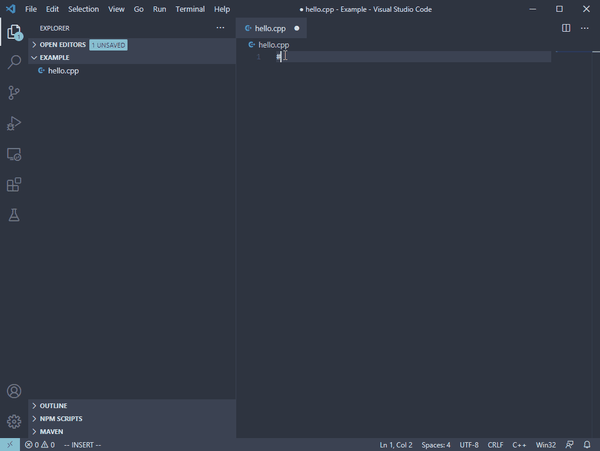Viewport: 600px width, 451px height.
Task: Open the Extensions view
Action: (x=14, y=185)
